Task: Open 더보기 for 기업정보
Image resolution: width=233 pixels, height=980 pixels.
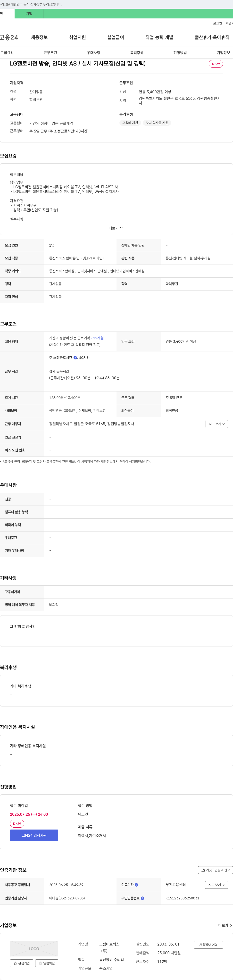Action: tap(225, 925)
